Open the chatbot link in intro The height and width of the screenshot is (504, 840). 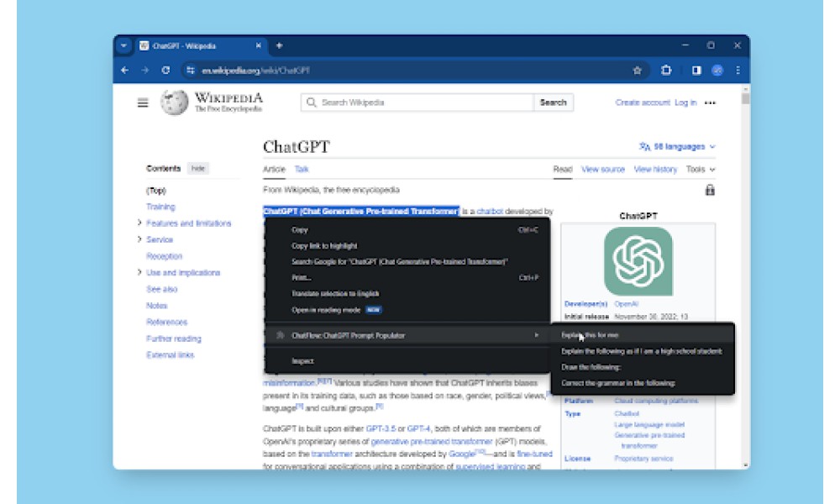point(490,211)
